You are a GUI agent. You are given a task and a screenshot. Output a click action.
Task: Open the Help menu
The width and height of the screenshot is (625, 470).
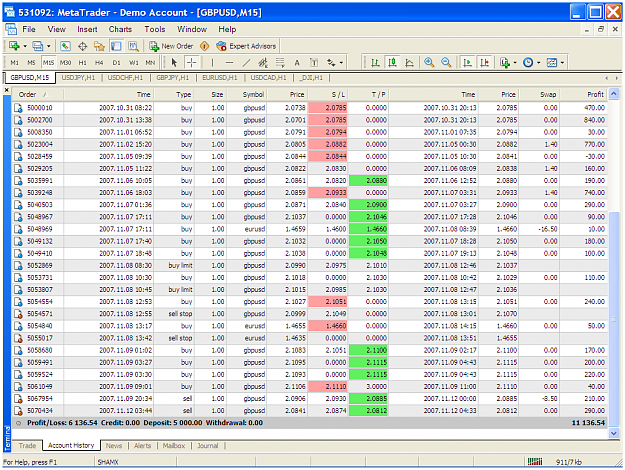(x=227, y=29)
